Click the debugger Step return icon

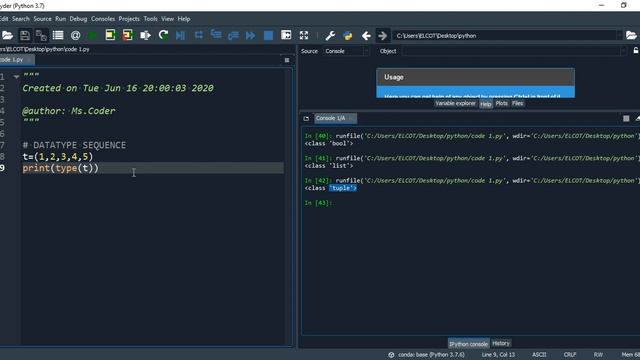pyautogui.click(x=233, y=36)
